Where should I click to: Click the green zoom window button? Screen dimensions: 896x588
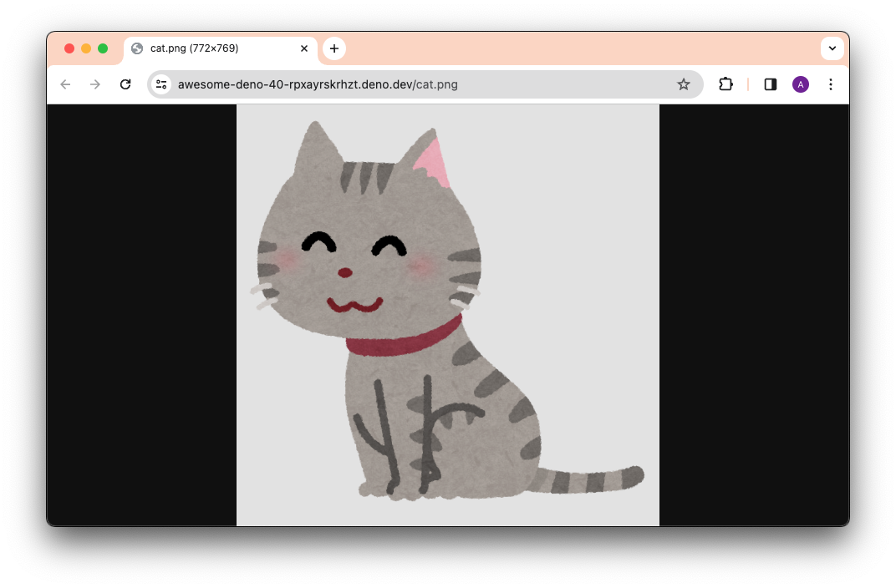(102, 48)
